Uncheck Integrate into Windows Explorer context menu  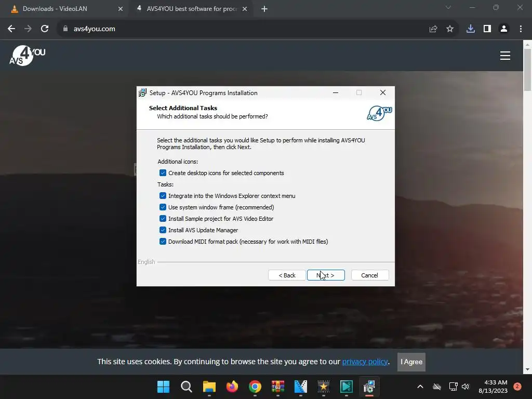click(163, 196)
